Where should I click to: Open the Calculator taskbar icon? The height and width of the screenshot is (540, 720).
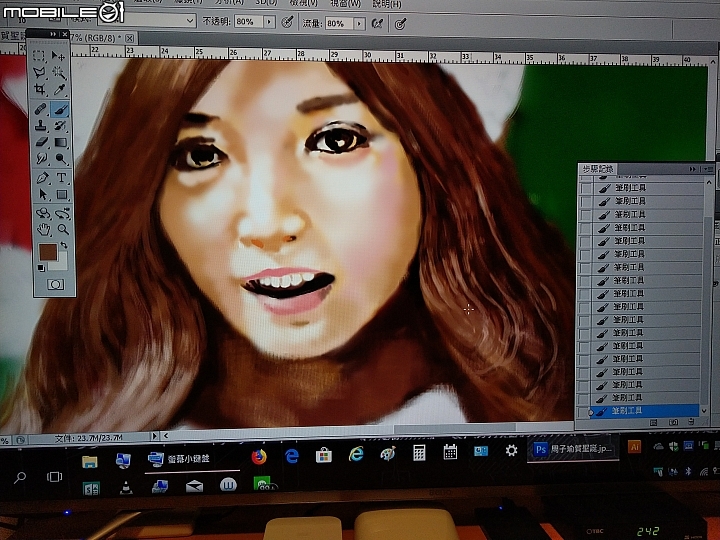click(x=419, y=453)
